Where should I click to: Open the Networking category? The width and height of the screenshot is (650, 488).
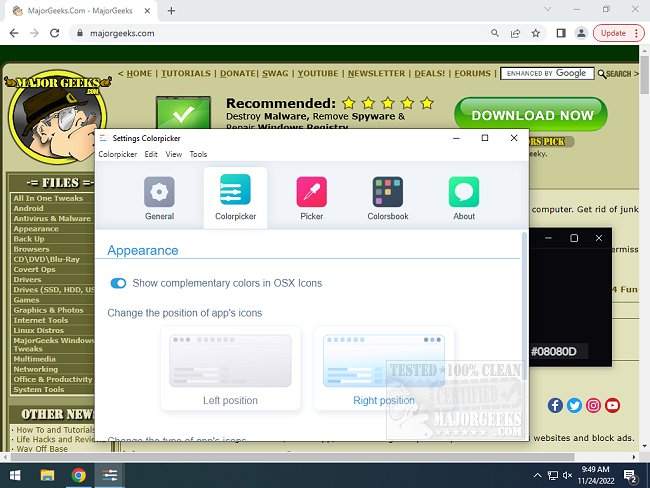click(x=36, y=369)
